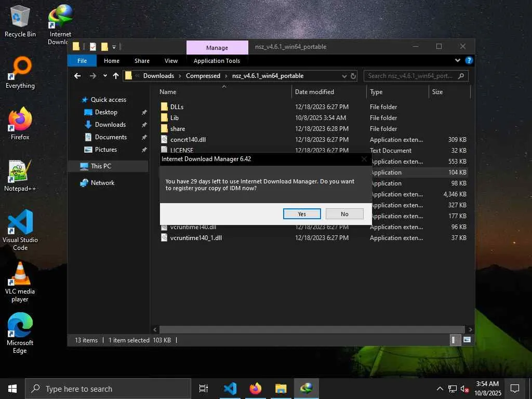The width and height of the screenshot is (532, 399).
Task: Click No in the IDM registration dialog
Action: 344,214
